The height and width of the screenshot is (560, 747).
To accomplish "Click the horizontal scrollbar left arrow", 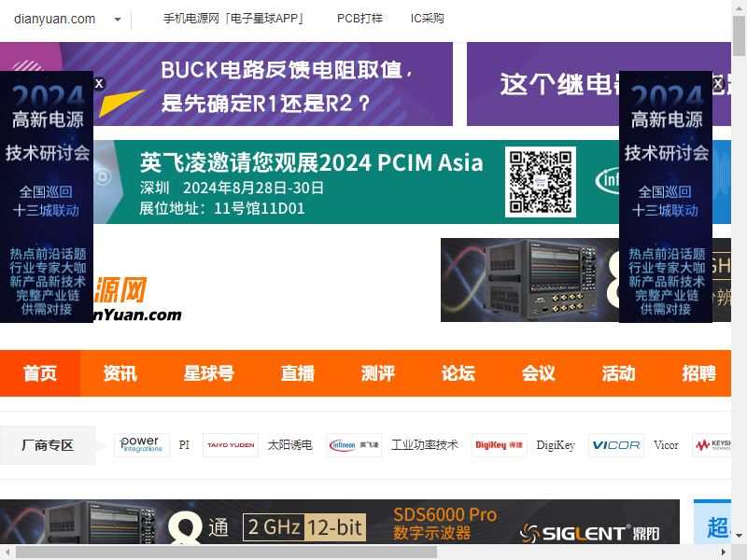I will coord(7,552).
